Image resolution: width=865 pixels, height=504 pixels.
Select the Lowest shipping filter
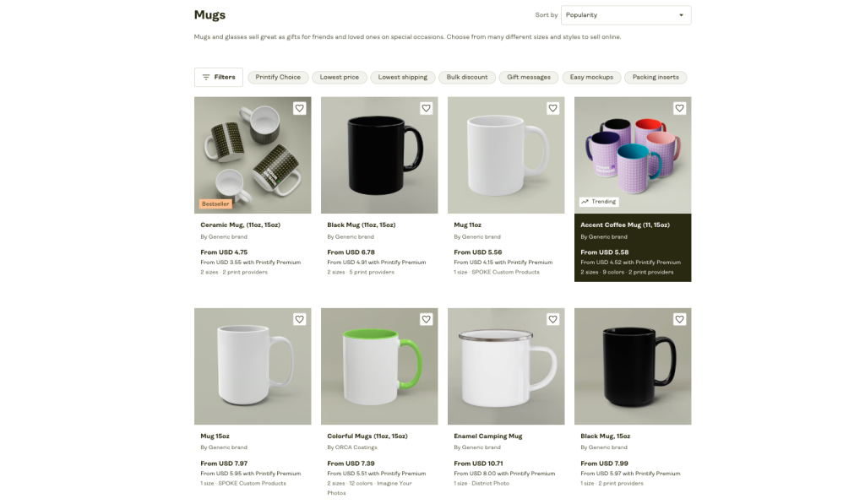click(x=402, y=77)
